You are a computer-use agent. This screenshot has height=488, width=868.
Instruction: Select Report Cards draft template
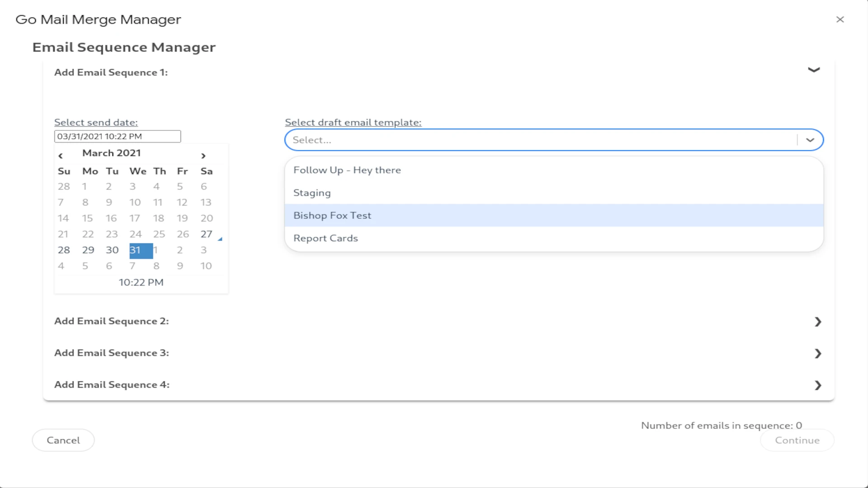pos(325,238)
